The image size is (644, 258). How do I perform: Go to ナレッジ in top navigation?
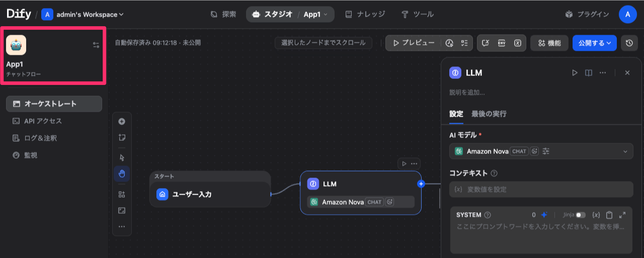click(365, 14)
